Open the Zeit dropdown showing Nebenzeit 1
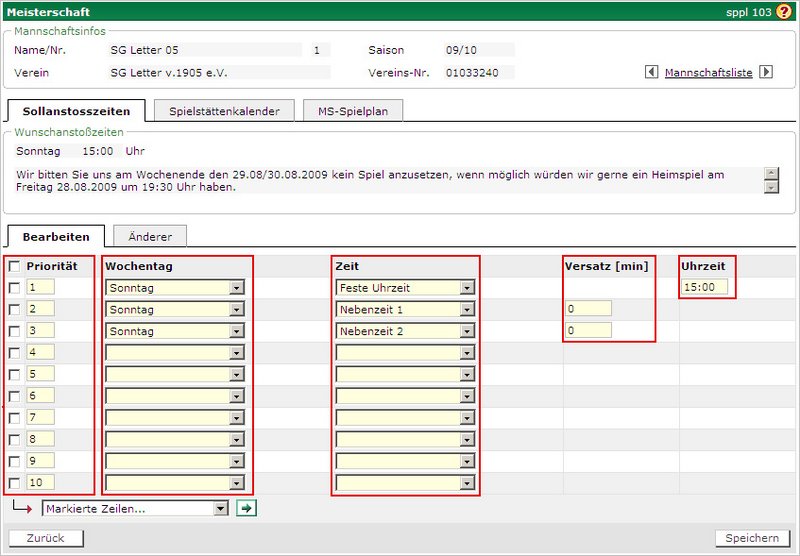Image resolution: width=800 pixels, height=556 pixels. click(405, 309)
